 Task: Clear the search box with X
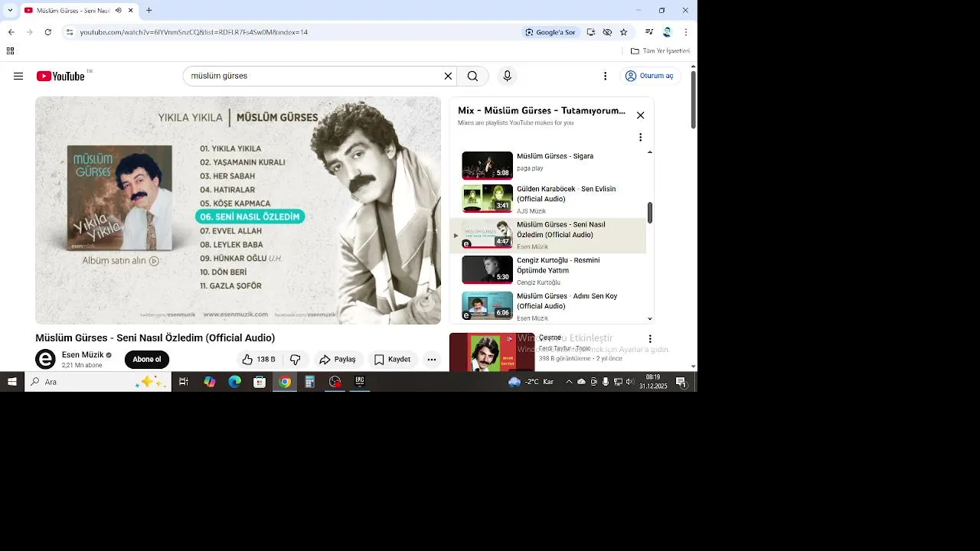point(448,76)
